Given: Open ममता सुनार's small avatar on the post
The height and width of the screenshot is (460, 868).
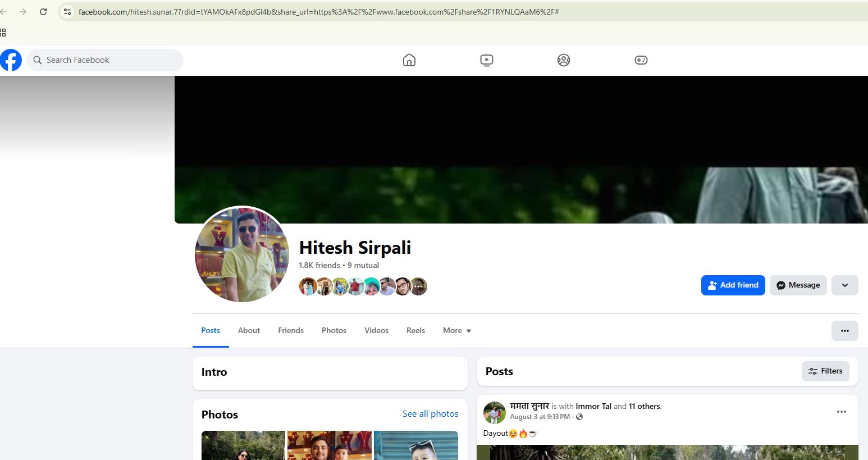Looking at the screenshot, I should tap(495, 413).
